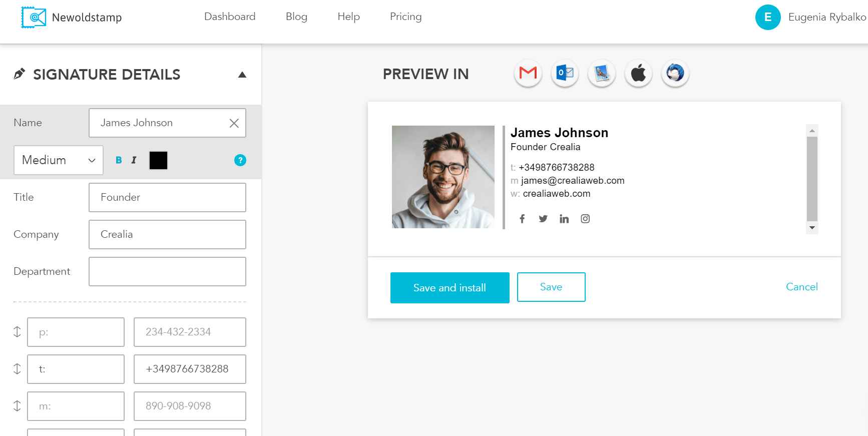This screenshot has width=868, height=436.
Task: Preview signature in Outlook
Action: (565, 73)
